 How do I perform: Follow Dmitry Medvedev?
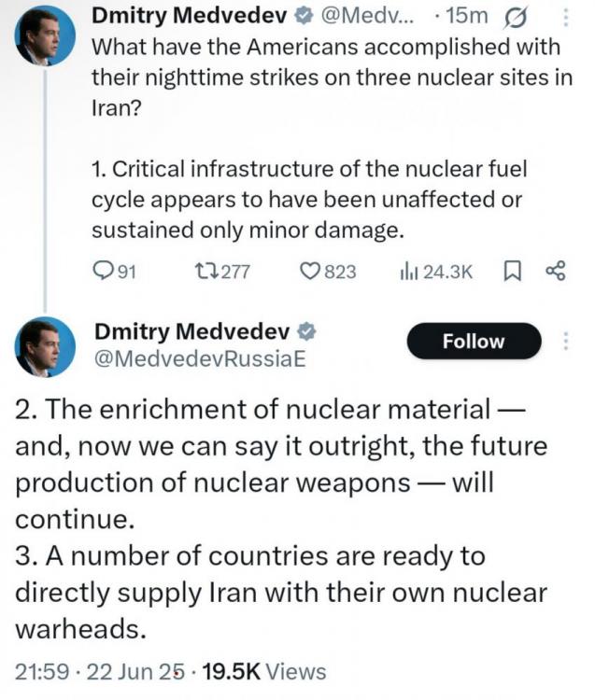pos(473,342)
